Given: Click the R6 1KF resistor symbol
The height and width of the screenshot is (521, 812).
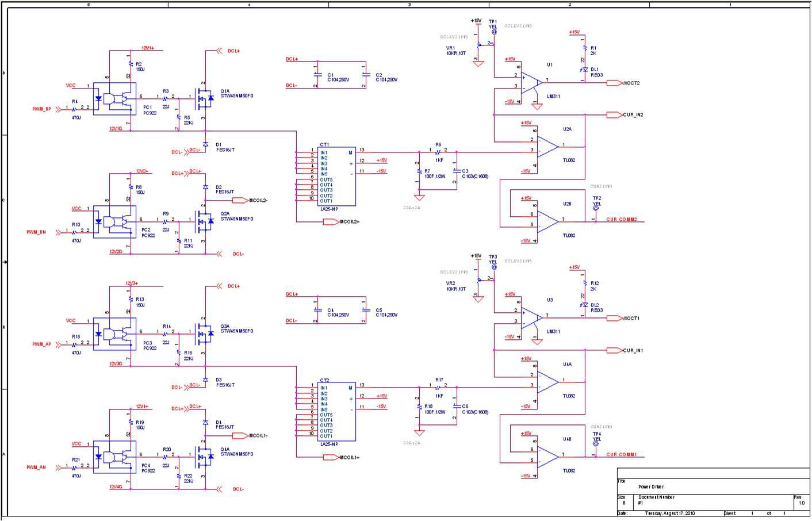Looking at the screenshot, I should pos(438,152).
